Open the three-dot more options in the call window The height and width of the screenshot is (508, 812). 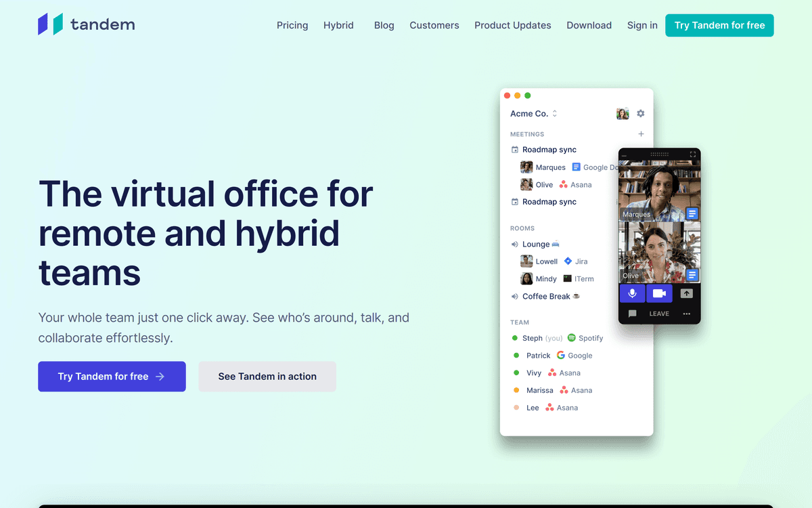687,314
